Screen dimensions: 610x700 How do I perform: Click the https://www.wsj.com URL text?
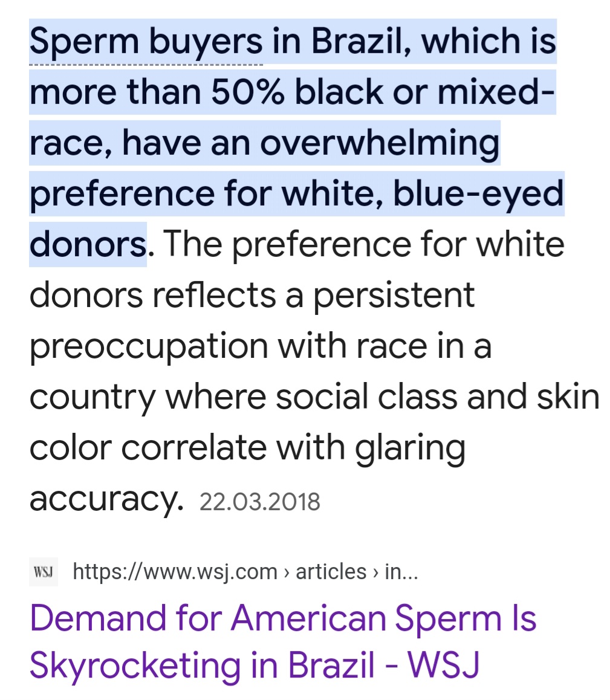pyautogui.click(x=175, y=571)
